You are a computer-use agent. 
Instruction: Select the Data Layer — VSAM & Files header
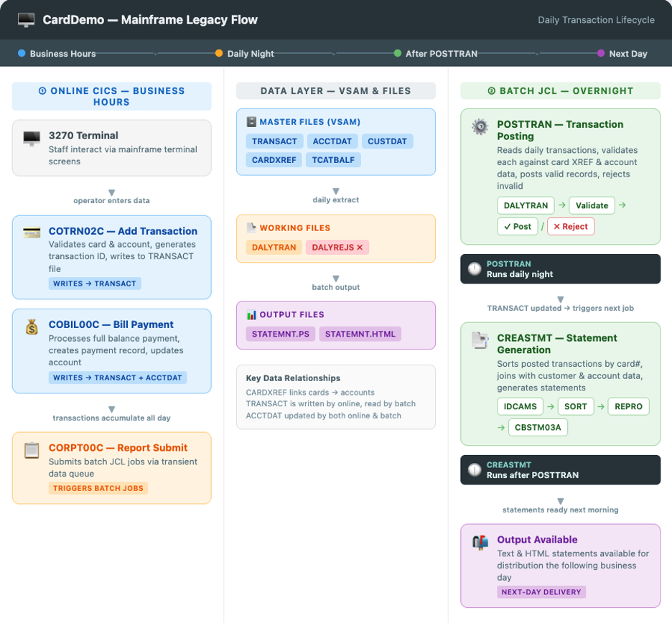pos(335,90)
